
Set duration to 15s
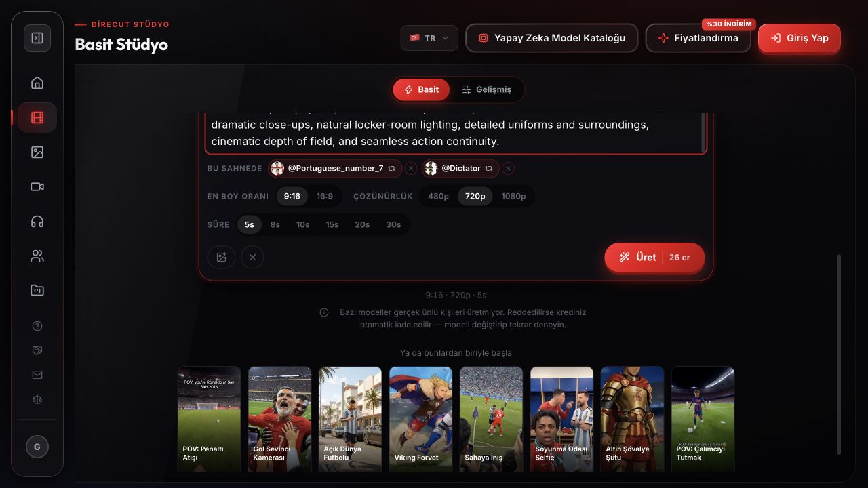click(332, 224)
